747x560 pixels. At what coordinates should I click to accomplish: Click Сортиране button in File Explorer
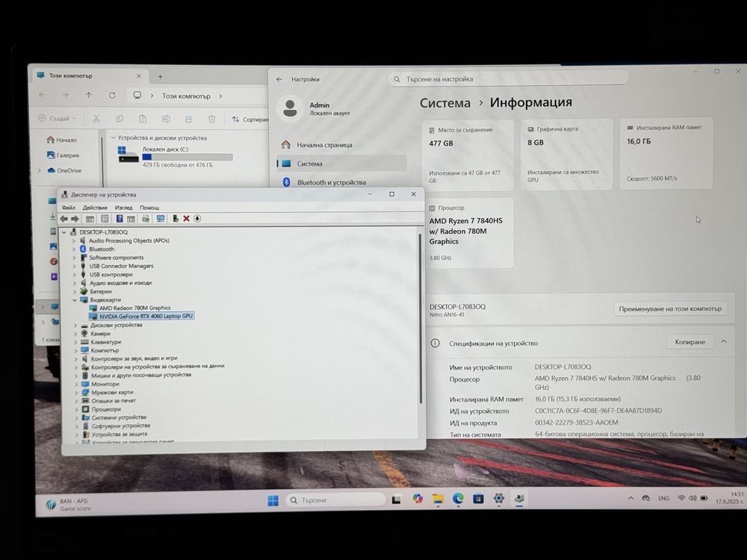click(250, 119)
